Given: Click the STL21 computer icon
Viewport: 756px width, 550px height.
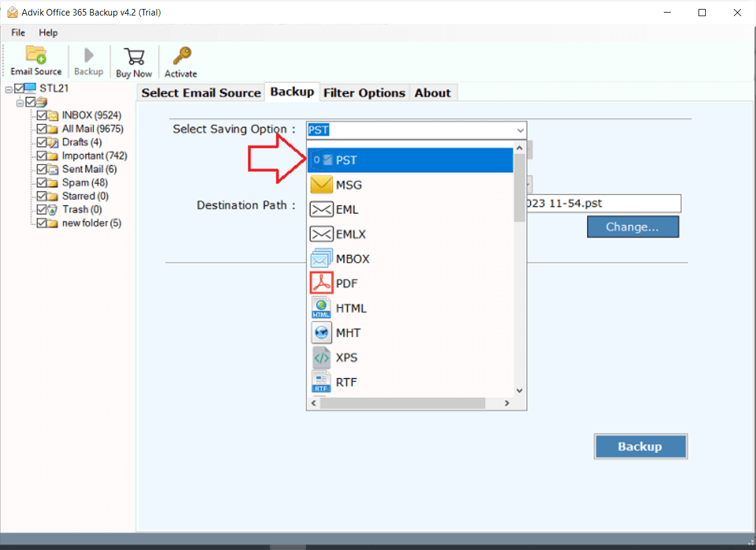Looking at the screenshot, I should tap(30, 89).
